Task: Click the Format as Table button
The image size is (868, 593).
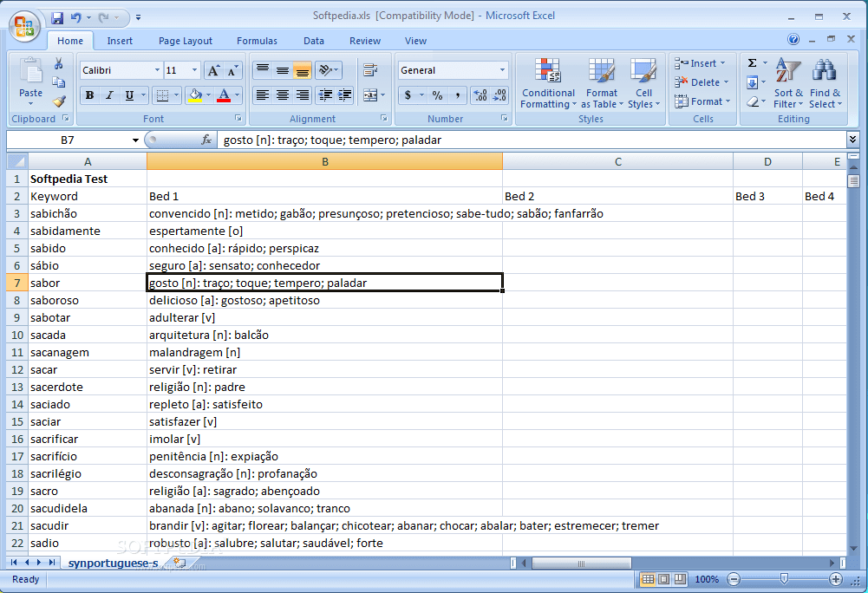Action: [602, 84]
